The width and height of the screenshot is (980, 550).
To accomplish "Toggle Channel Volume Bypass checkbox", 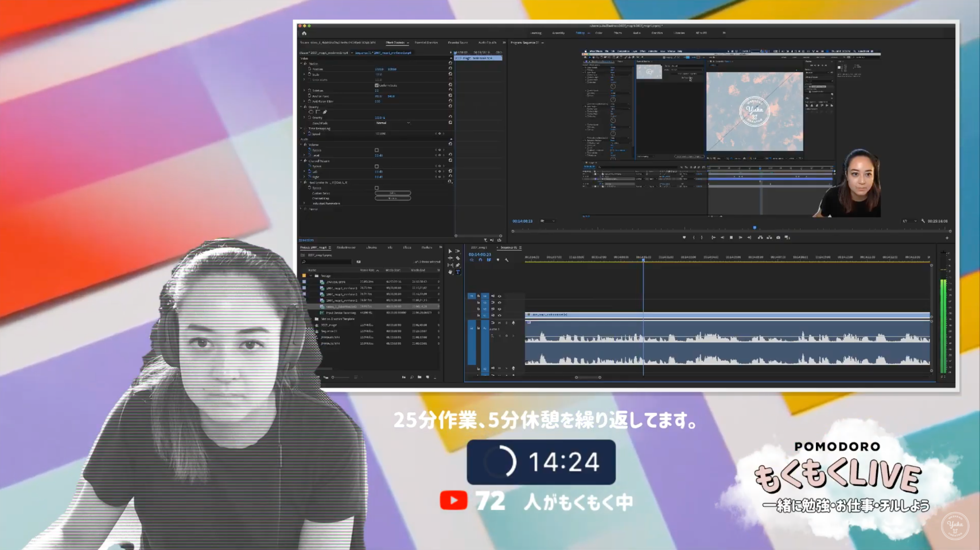I will point(376,166).
